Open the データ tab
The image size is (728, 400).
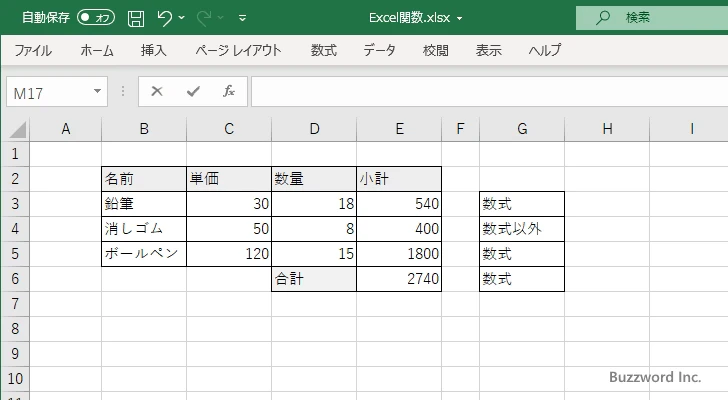tap(379, 50)
